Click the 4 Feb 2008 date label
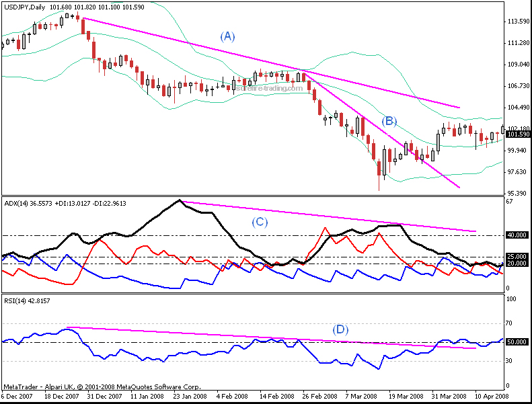 (x=232, y=396)
